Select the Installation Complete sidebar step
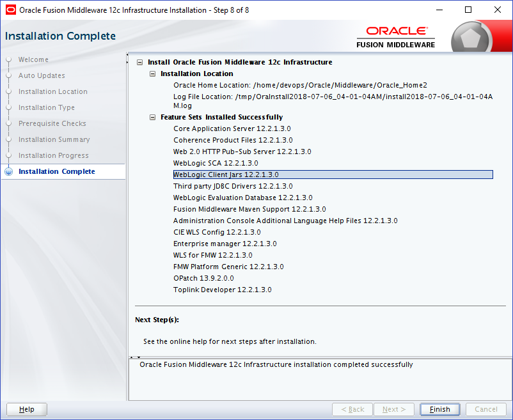The image size is (513, 420). (56, 171)
